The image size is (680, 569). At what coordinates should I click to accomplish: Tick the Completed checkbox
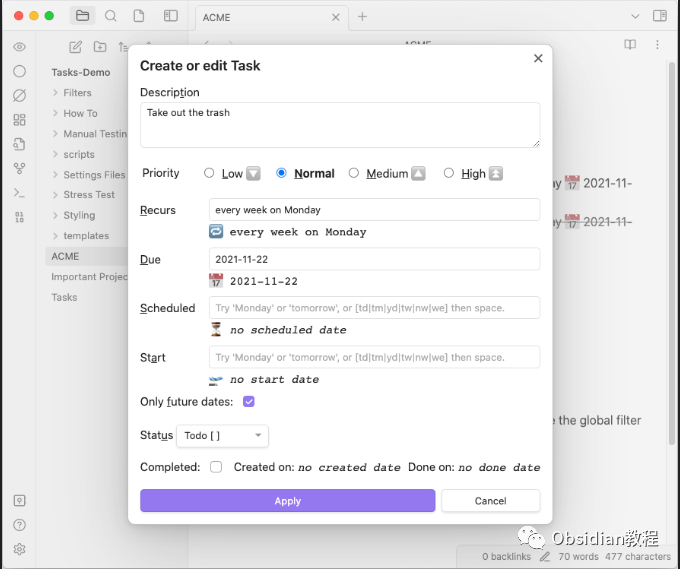click(x=216, y=467)
